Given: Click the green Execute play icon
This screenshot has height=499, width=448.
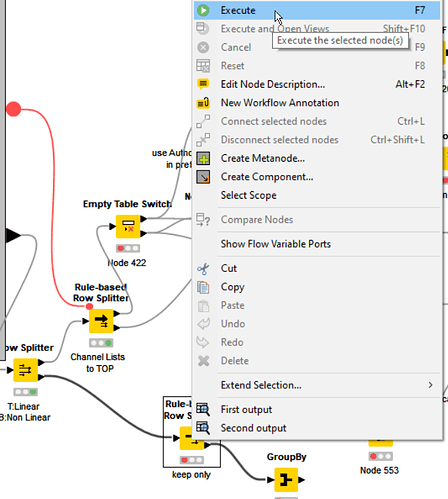Looking at the screenshot, I should pyautogui.click(x=203, y=10).
